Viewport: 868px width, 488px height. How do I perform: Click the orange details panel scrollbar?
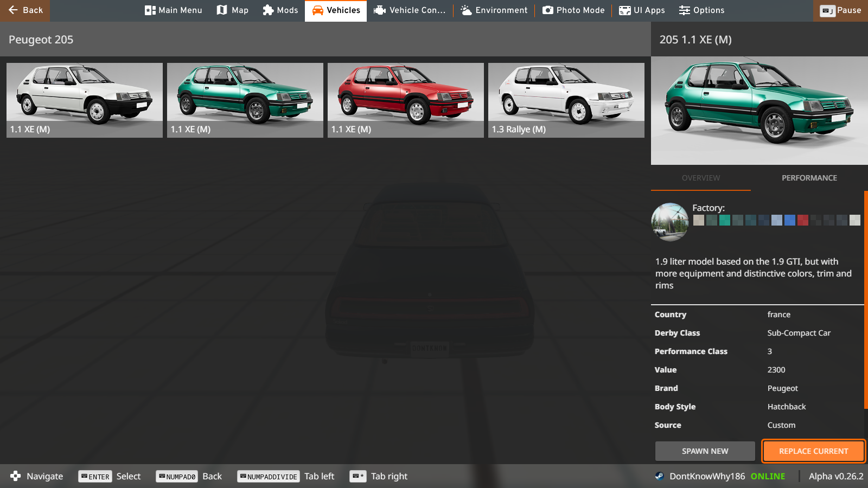click(x=866, y=299)
